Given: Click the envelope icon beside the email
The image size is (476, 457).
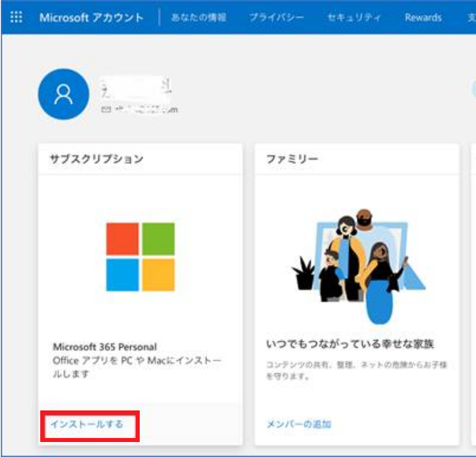Looking at the screenshot, I should click(x=106, y=109).
